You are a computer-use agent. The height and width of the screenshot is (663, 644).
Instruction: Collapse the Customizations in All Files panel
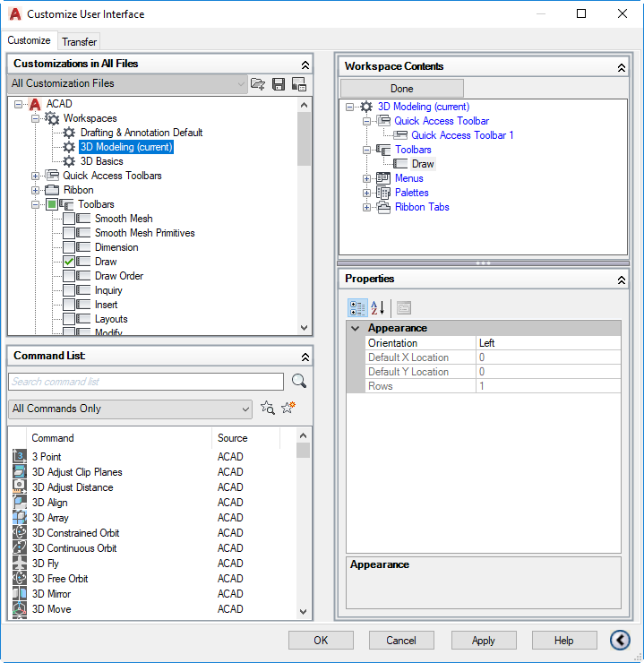[x=305, y=65]
